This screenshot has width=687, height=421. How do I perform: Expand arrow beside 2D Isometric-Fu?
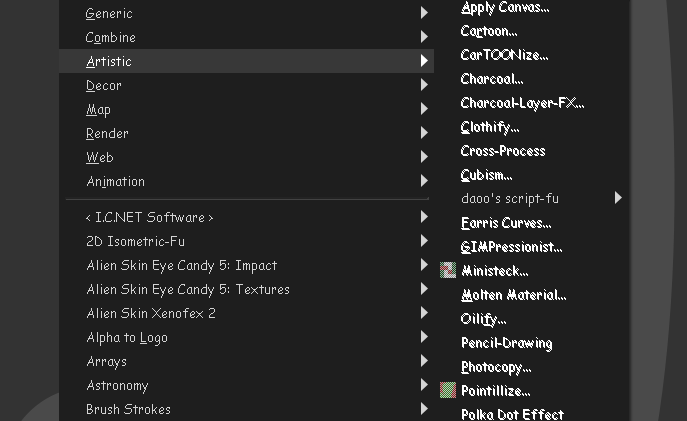424,241
